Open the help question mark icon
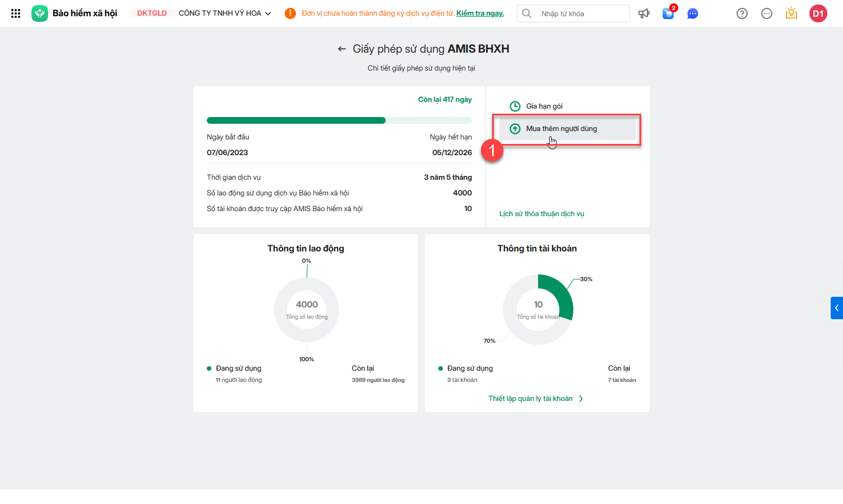The image size is (843, 504). 742,13
